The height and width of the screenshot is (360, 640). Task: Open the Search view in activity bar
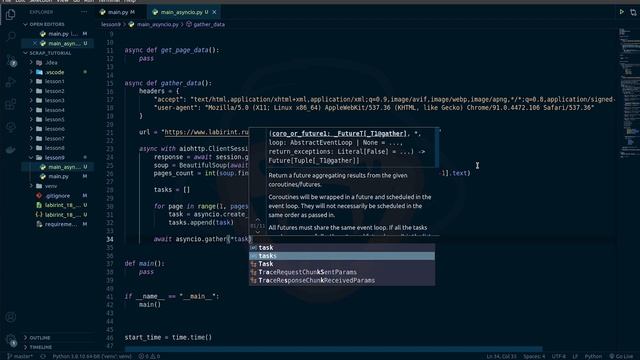[11, 37]
